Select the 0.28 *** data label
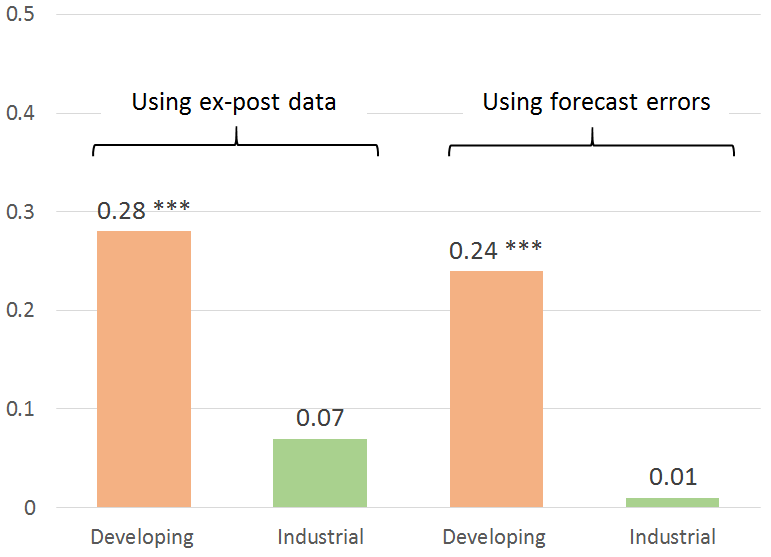 coord(143,210)
